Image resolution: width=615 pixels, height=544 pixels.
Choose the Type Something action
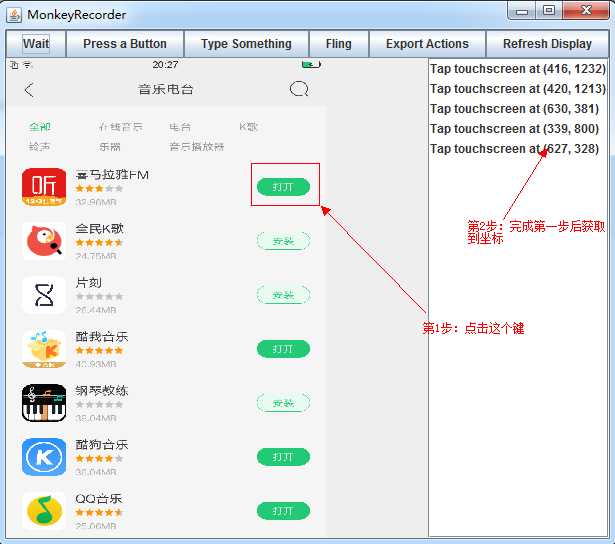tap(246, 44)
